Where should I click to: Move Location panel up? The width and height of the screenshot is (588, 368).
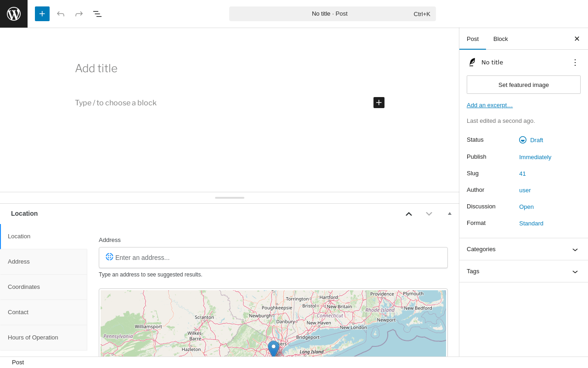tap(409, 213)
